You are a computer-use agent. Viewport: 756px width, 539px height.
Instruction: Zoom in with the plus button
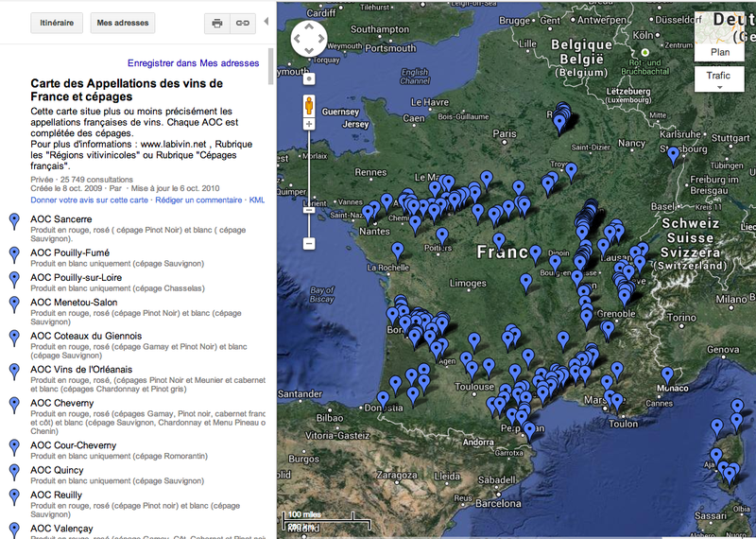pos(309,124)
